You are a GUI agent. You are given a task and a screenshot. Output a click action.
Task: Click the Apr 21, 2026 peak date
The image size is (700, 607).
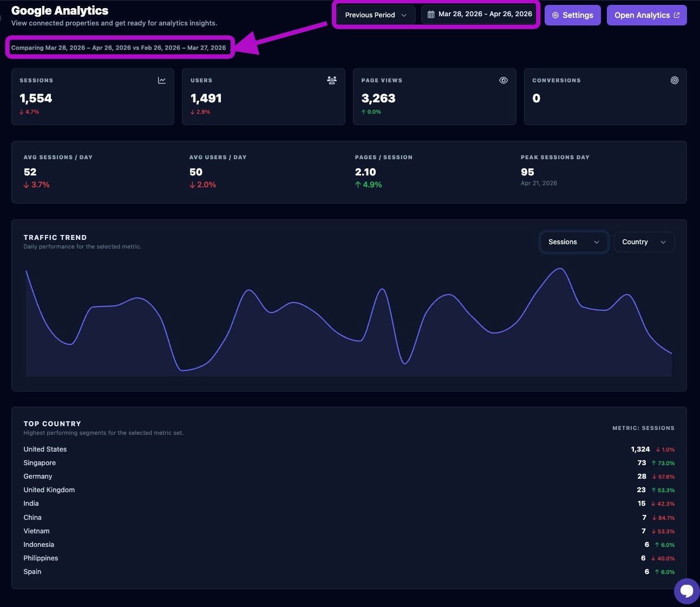pos(539,183)
